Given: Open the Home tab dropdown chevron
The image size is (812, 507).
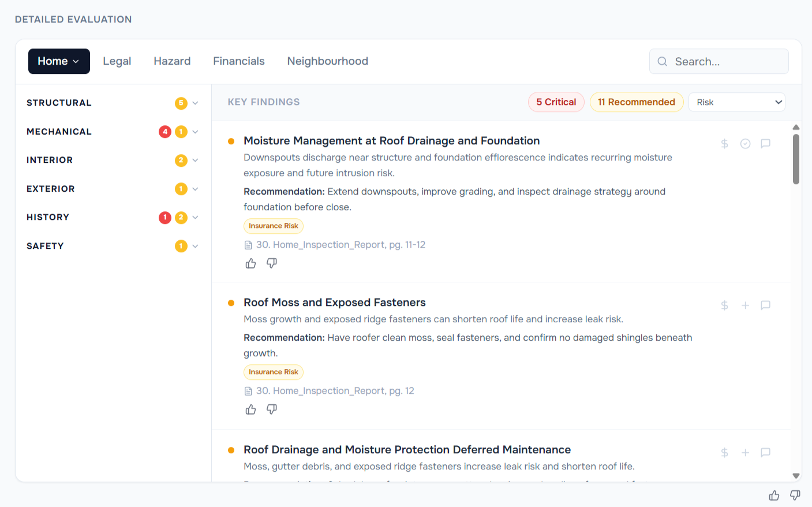Looking at the screenshot, I should tap(76, 62).
